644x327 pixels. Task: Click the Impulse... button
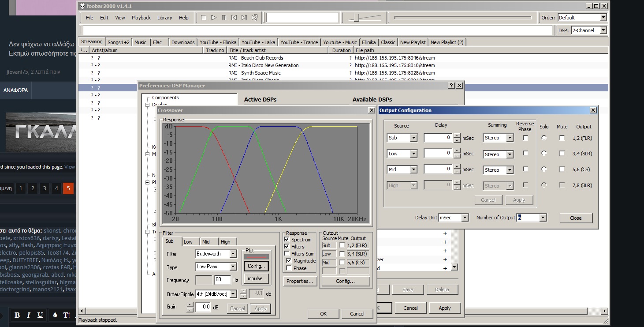point(256,278)
